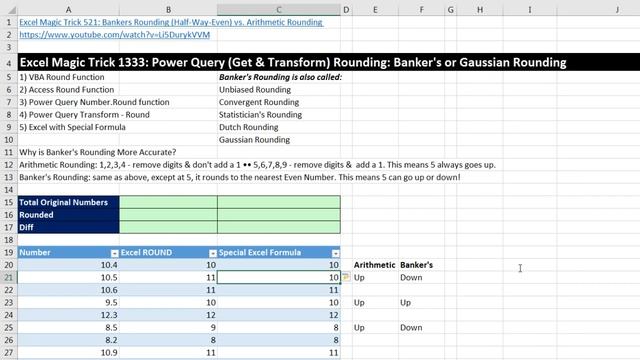Select the 'Dutch Rounding' cell
This screenshot has height=360, width=640.
[279, 127]
